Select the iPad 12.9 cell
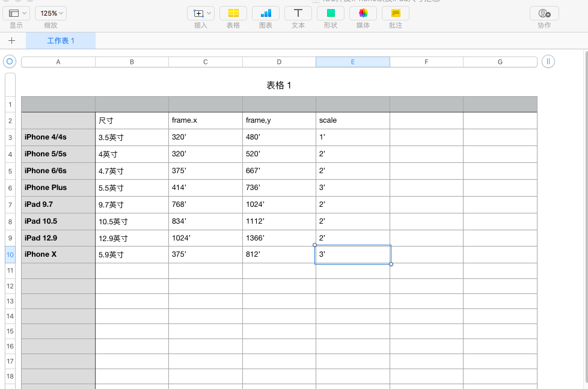The height and width of the screenshot is (389, 588). pyautogui.click(x=58, y=238)
